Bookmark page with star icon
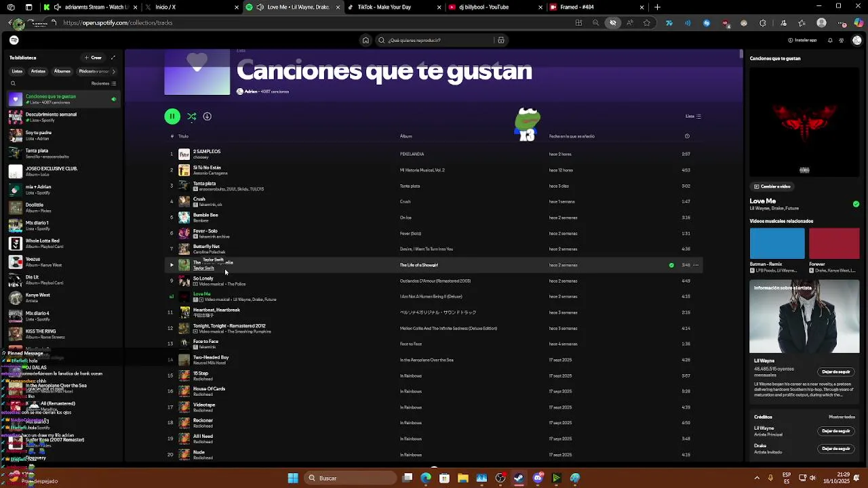 pyautogui.click(x=647, y=22)
